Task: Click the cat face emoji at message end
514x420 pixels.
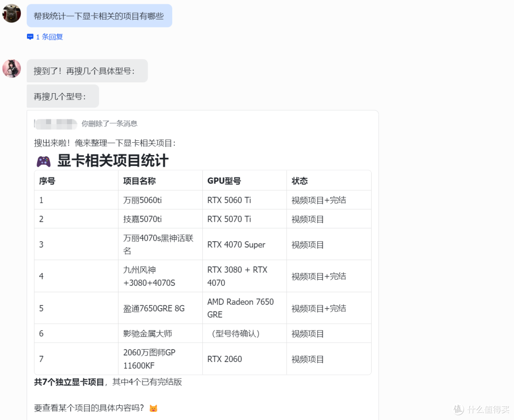Action: coord(153,408)
